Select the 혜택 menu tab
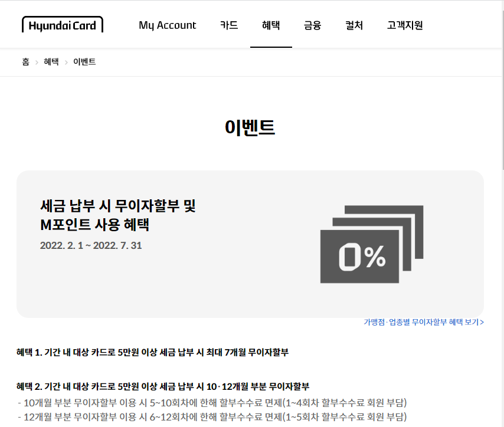The image size is (504, 427). (271, 25)
